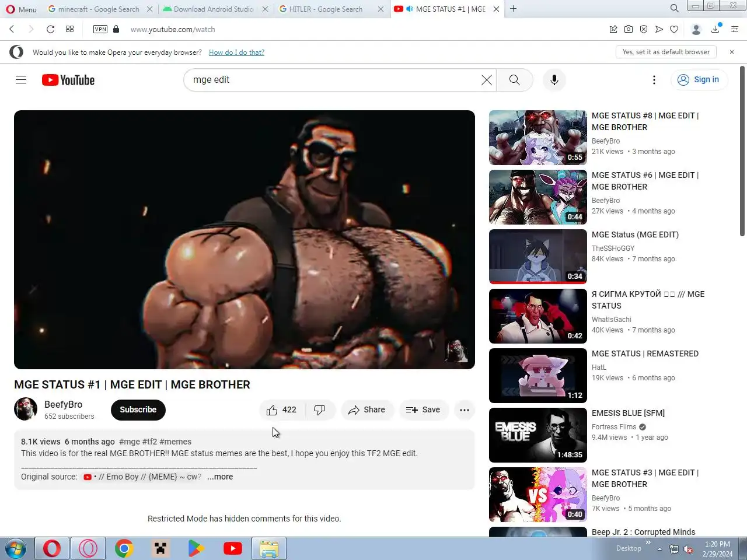Viewport: 747px width, 560px height.
Task: Open the Opera Menu button
Action: [x=21, y=9]
